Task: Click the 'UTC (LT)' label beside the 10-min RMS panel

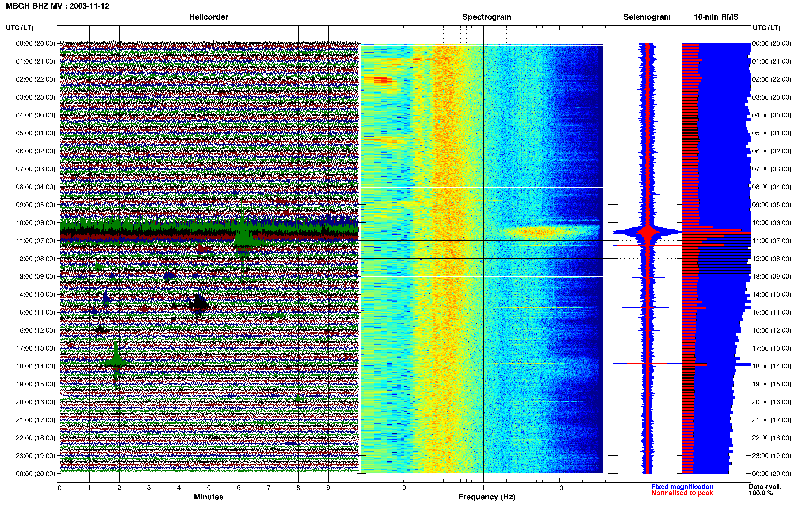Action: 766,28
